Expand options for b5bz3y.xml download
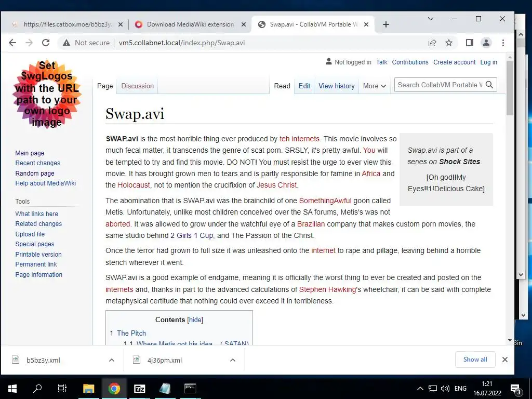 [x=112, y=360]
